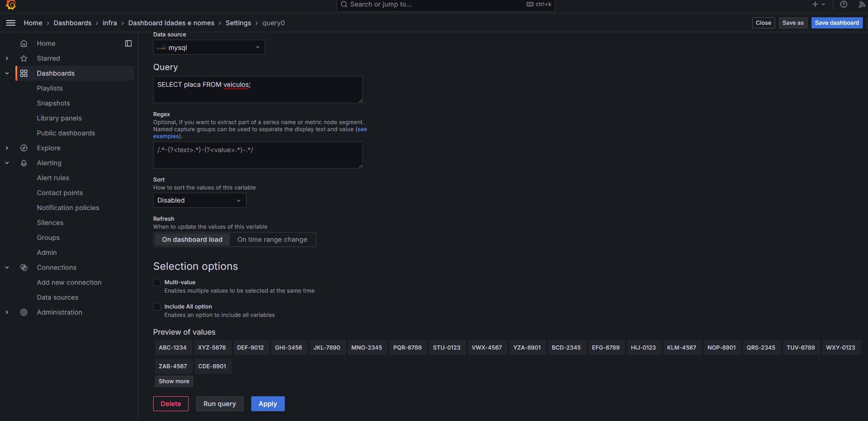Image resolution: width=868 pixels, height=421 pixels.
Task: Open Silences in the sidebar
Action: (x=50, y=223)
